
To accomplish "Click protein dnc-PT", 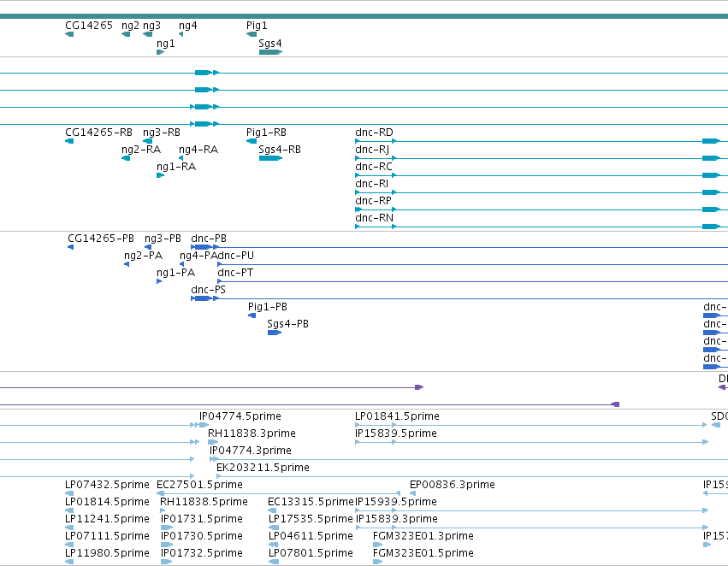I will pyautogui.click(x=235, y=273).
